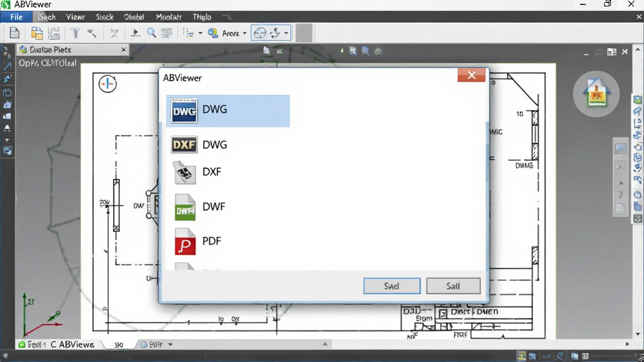
Task: Open the Thglo menu
Action: click(x=202, y=17)
